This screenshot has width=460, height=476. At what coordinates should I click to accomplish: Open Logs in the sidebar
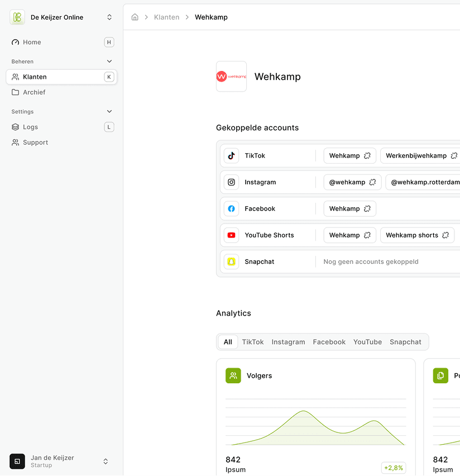click(31, 127)
